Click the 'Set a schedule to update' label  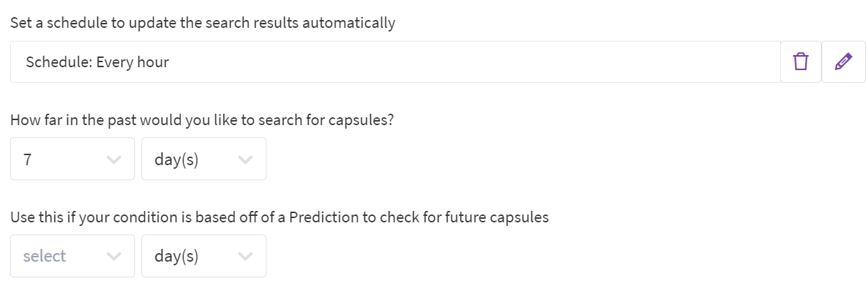[202, 23]
